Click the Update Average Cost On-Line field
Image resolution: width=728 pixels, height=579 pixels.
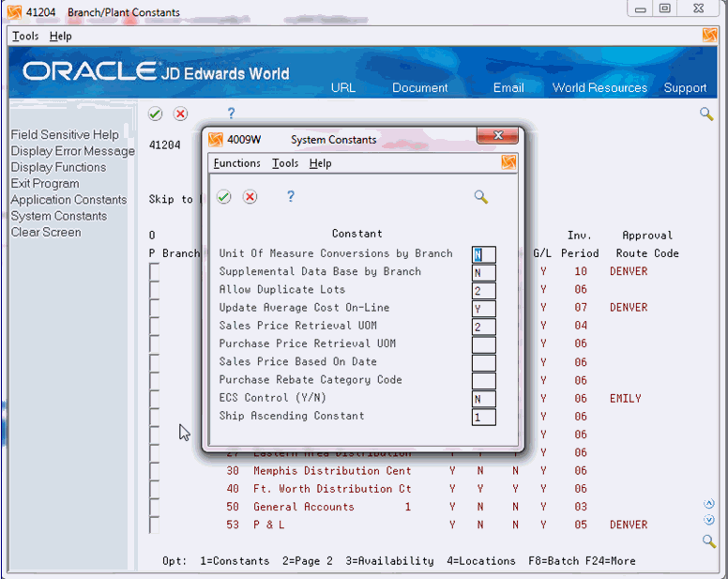(484, 309)
